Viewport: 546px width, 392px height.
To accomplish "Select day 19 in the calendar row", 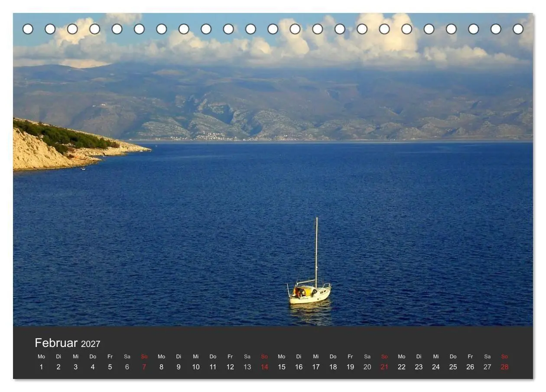I will pos(350,367).
